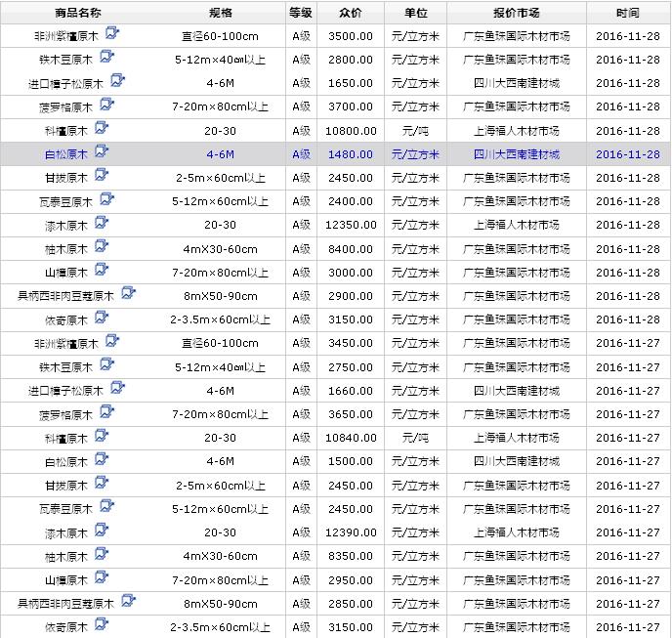672x638 pixels.
Task: Click 白松原木 name in the highlighted row
Action: pos(66,154)
